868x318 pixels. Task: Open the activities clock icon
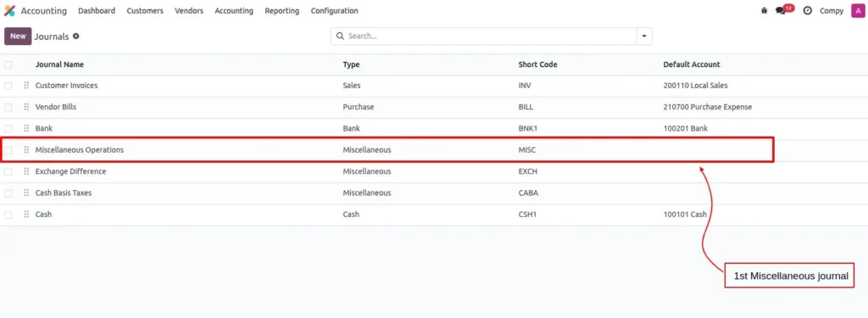tap(808, 10)
